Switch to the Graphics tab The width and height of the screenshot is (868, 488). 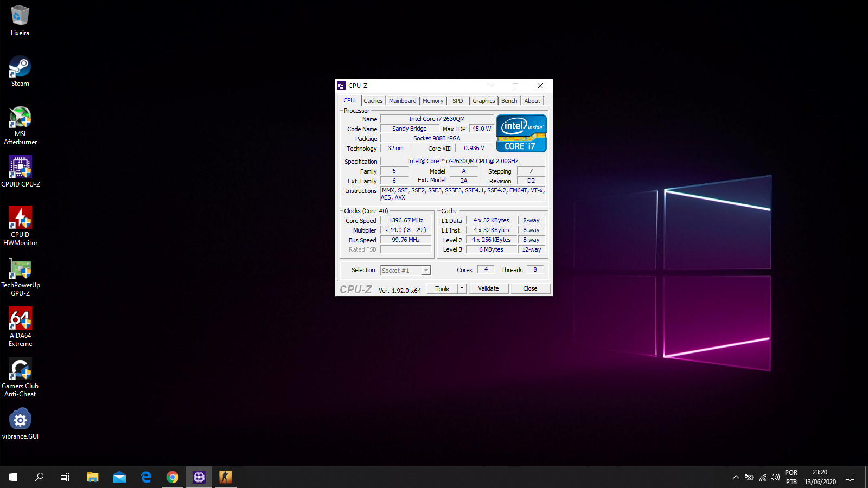point(484,101)
